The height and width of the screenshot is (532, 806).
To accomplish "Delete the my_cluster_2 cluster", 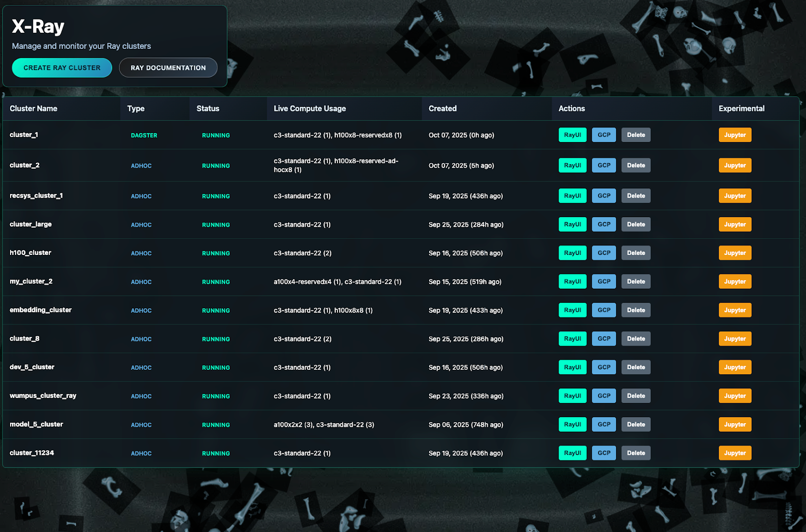I will pyautogui.click(x=636, y=282).
